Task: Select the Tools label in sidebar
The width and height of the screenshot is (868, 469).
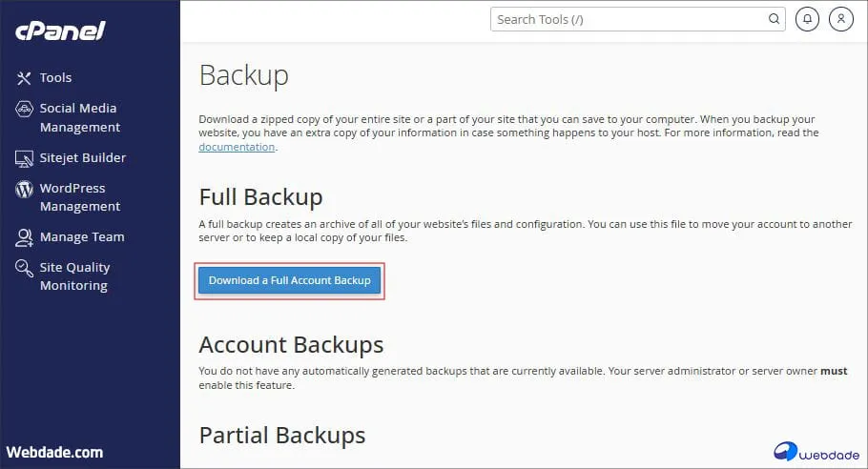Action: tap(56, 78)
